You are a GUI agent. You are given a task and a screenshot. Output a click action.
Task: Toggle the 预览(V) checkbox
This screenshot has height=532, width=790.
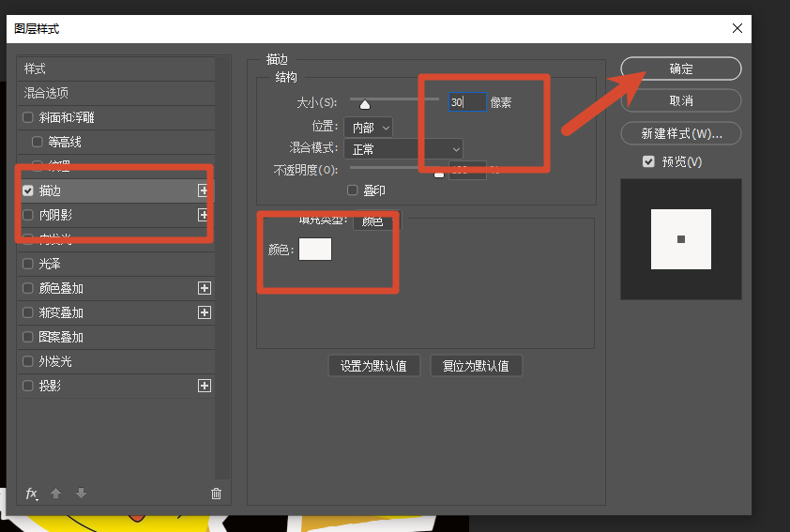click(648, 161)
